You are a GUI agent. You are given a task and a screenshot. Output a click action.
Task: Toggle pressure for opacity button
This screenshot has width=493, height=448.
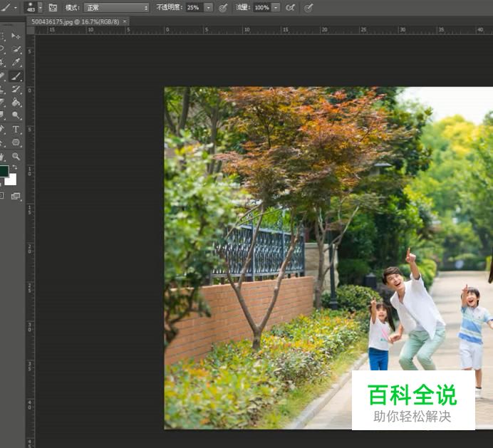click(223, 7)
